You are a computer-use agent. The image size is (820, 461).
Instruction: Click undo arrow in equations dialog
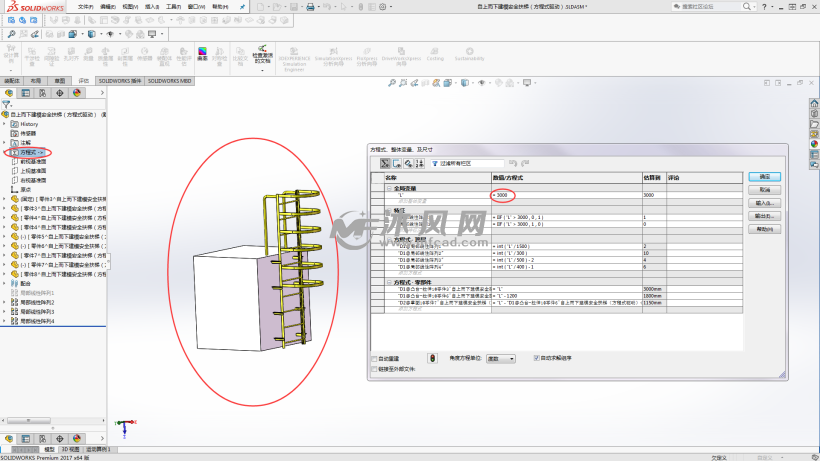513,164
